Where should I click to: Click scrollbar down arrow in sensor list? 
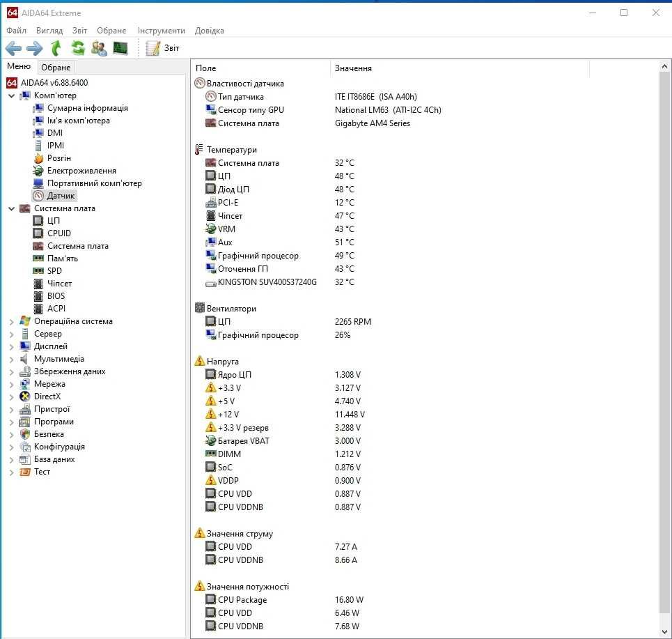[x=664, y=632]
